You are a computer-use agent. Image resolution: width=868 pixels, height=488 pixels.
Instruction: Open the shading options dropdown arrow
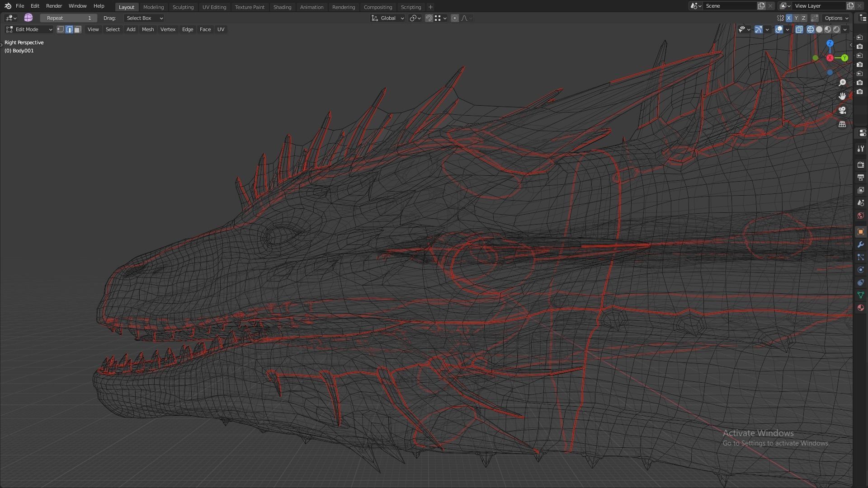point(845,29)
